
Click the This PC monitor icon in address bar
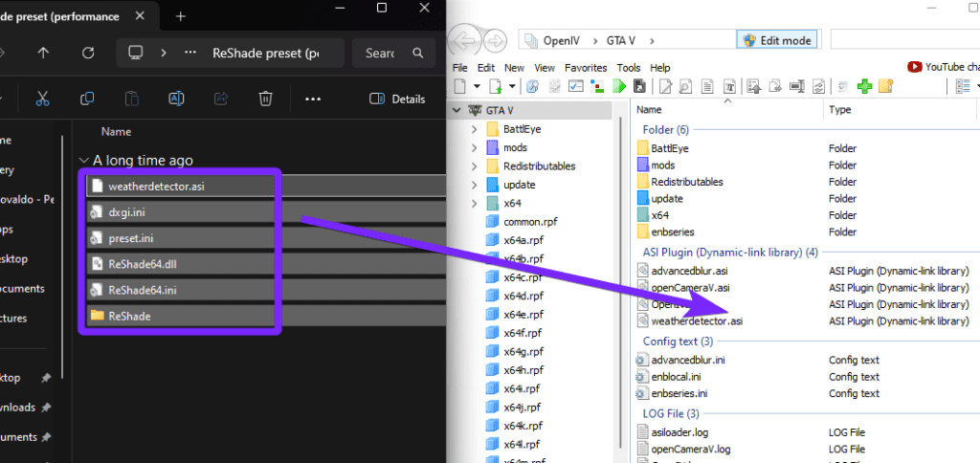(x=136, y=54)
